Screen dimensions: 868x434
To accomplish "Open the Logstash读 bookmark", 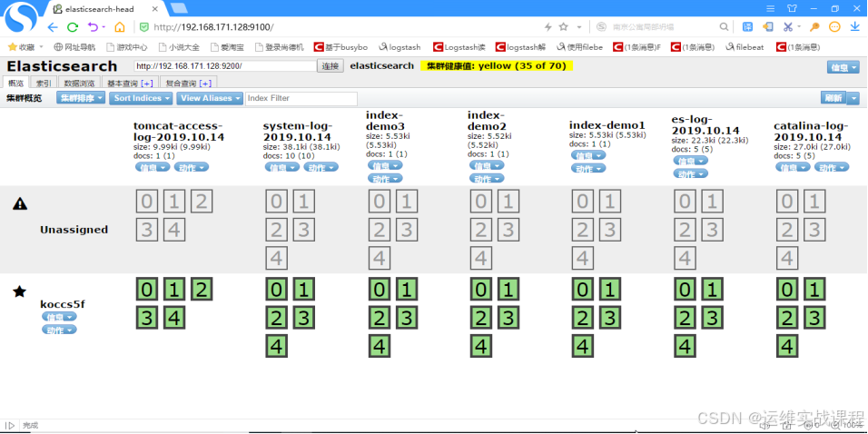I will coord(459,47).
